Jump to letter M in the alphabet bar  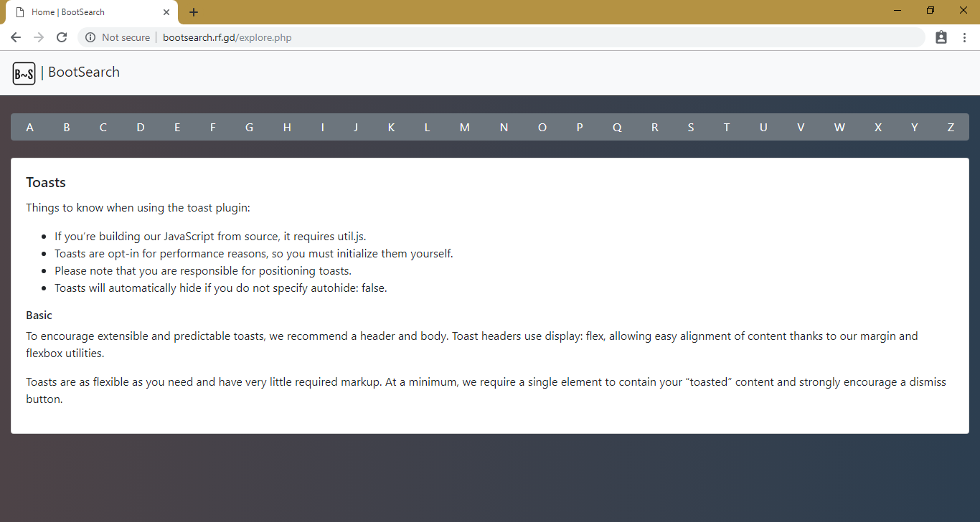tap(465, 127)
